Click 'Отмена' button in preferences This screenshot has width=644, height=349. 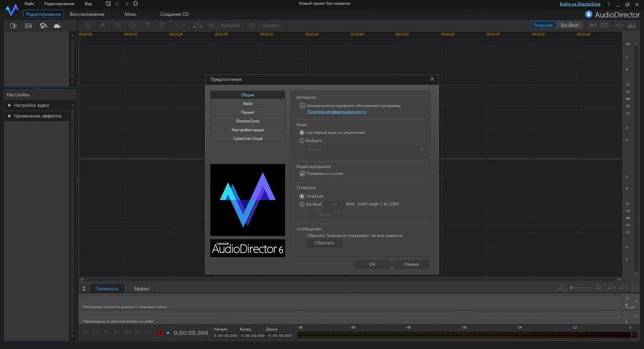pos(411,264)
